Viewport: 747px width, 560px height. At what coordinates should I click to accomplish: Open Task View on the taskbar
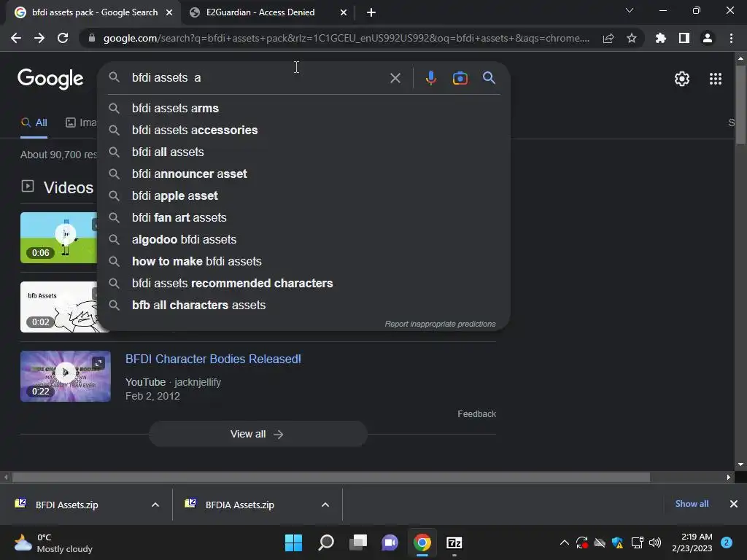358,542
